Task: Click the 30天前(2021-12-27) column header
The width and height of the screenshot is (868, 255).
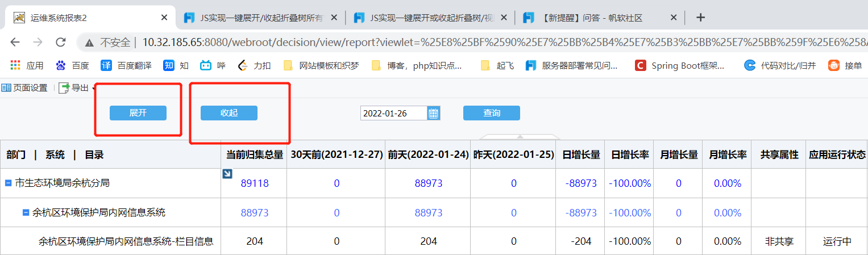Action: 337,154
